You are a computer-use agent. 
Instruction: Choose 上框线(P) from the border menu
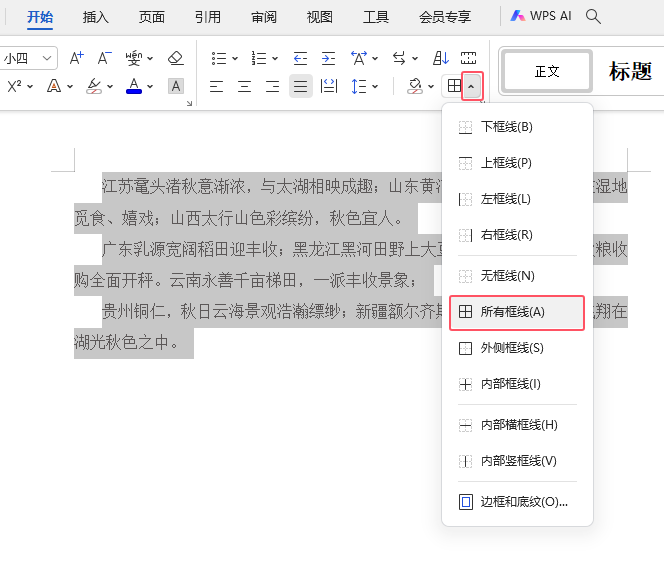[517, 163]
